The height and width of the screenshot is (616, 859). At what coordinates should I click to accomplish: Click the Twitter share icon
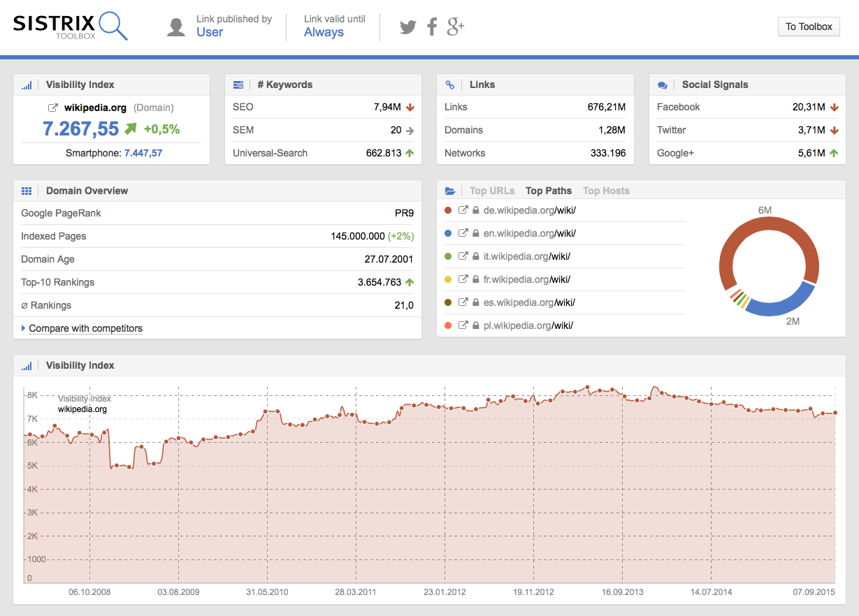[x=407, y=27]
